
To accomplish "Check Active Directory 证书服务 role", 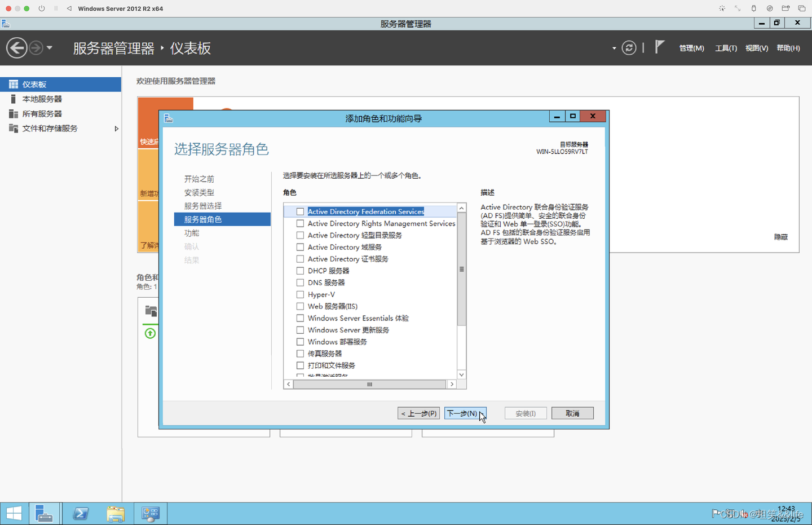I will (x=300, y=259).
